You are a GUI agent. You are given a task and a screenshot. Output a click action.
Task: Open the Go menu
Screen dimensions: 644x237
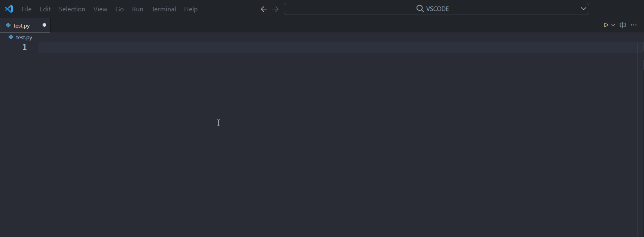coord(120,9)
